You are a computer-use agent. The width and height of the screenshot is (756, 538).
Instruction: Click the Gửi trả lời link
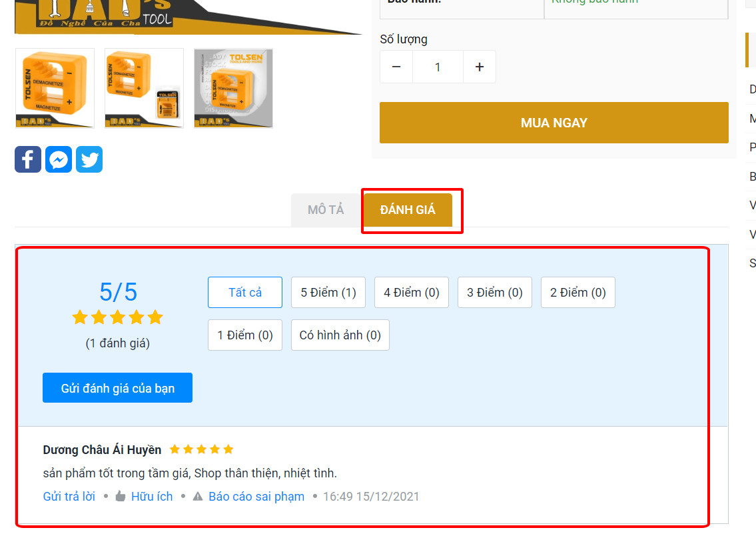click(x=69, y=496)
